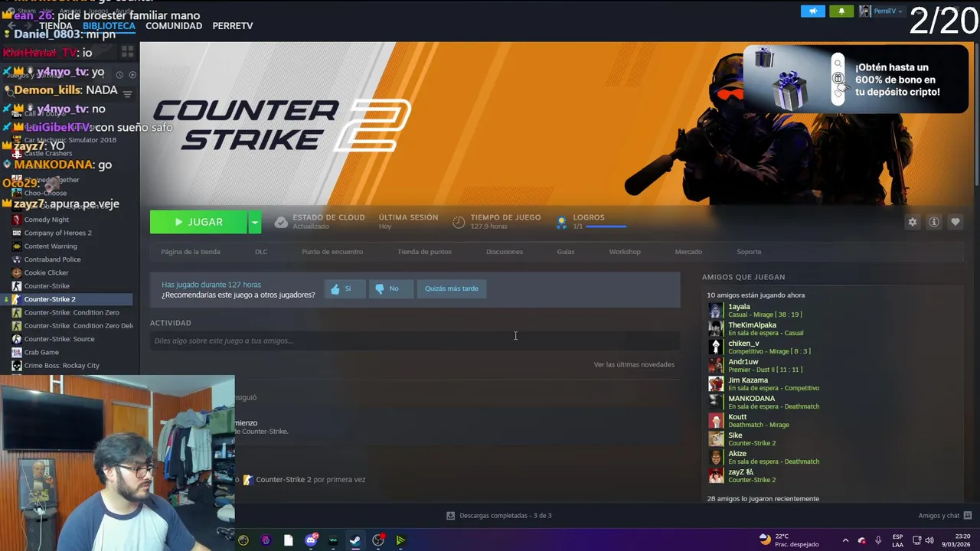Select Counter-Strike: Condition Zero entry
Viewport: 980px width, 551px height.
pyautogui.click(x=71, y=312)
